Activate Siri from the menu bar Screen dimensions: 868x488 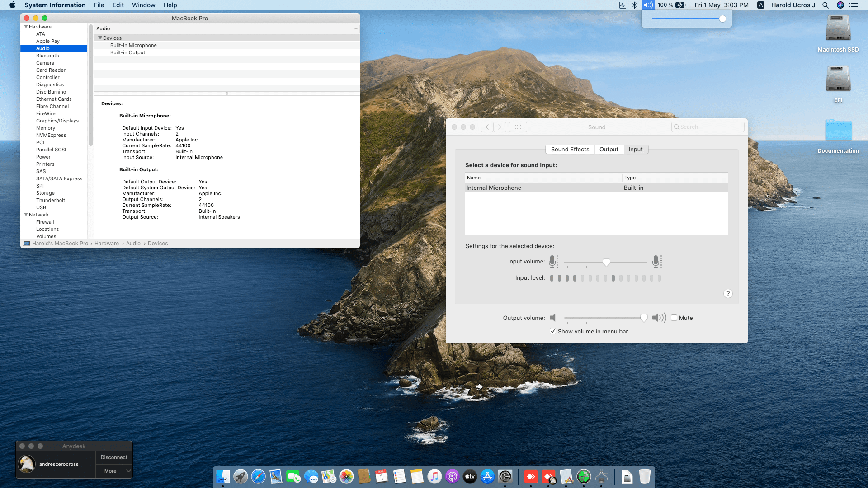click(x=840, y=5)
